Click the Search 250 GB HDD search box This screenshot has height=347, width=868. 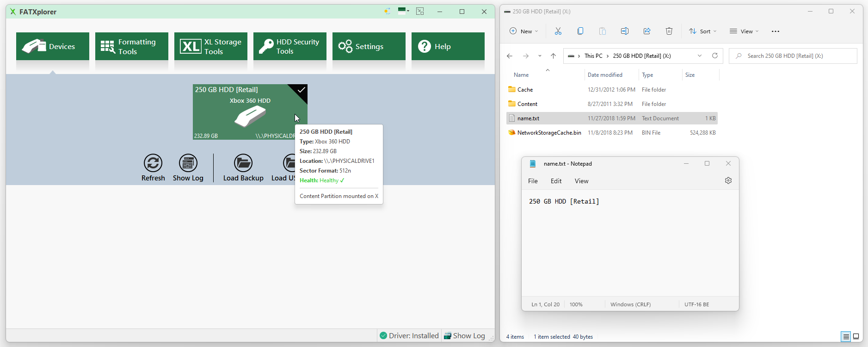click(x=793, y=56)
